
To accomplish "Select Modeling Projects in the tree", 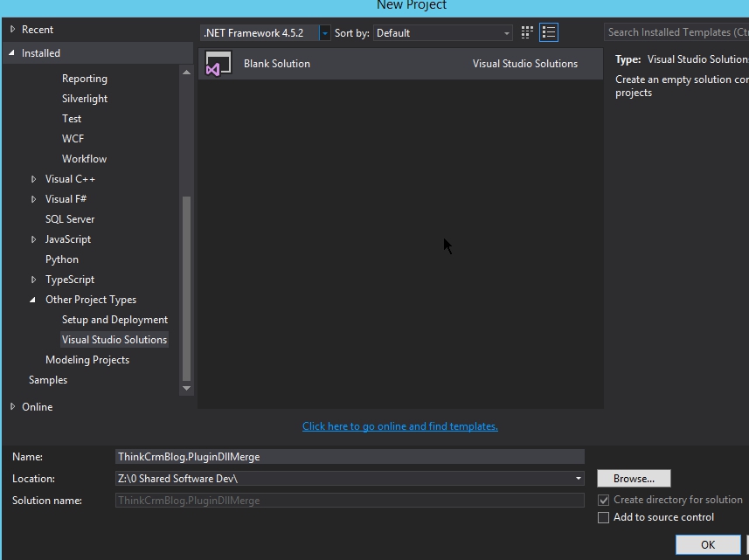I will click(87, 359).
